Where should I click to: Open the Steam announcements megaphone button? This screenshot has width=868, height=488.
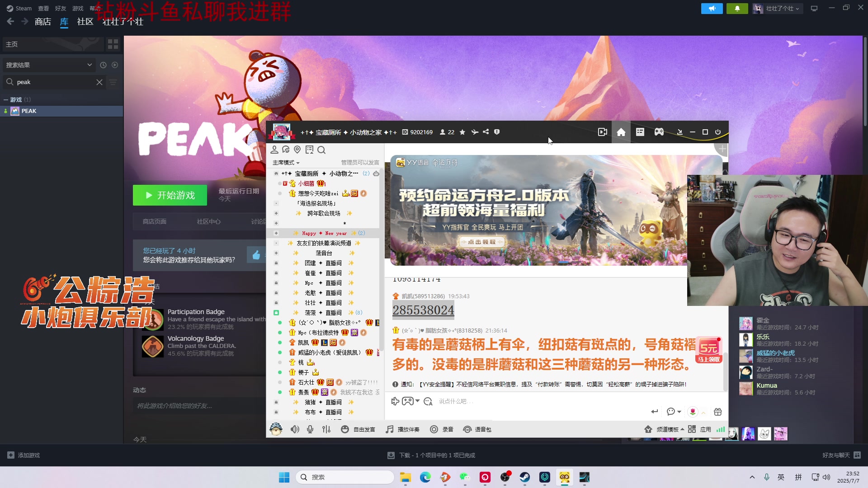click(712, 9)
